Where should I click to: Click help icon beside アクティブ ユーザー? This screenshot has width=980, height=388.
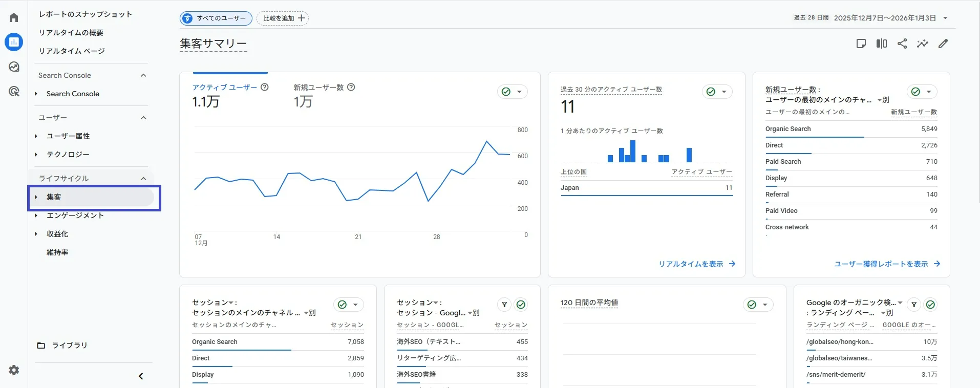265,87
